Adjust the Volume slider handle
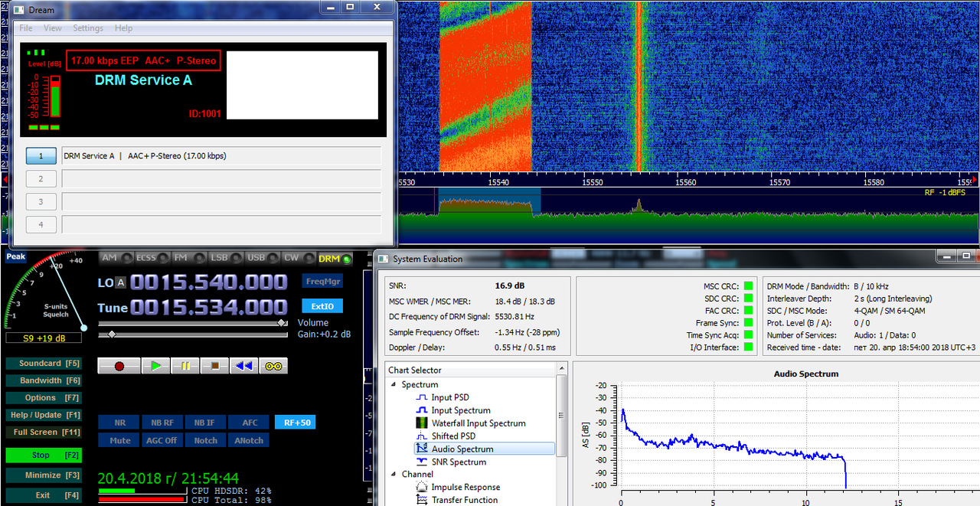This screenshot has width=980, height=506. pyautogui.click(x=283, y=323)
